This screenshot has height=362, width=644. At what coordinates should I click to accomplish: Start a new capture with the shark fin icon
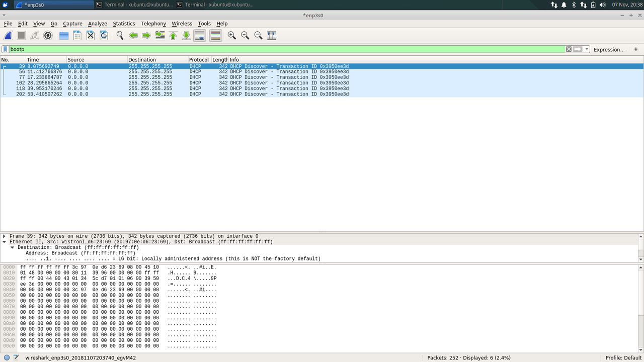click(8, 36)
